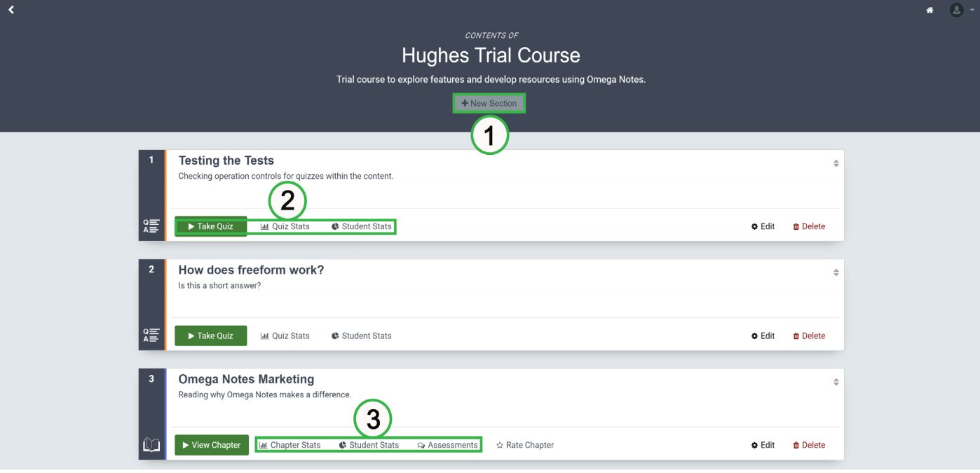This screenshot has width=980, height=473.
Task: View Student Stats for Testing the Tests
Action: [x=362, y=226]
